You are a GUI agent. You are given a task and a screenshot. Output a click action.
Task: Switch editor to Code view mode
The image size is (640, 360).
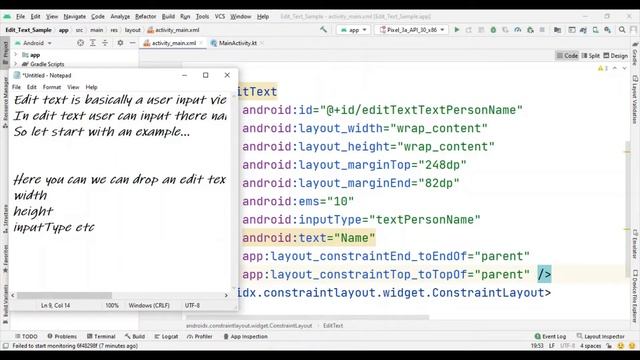[567, 56]
